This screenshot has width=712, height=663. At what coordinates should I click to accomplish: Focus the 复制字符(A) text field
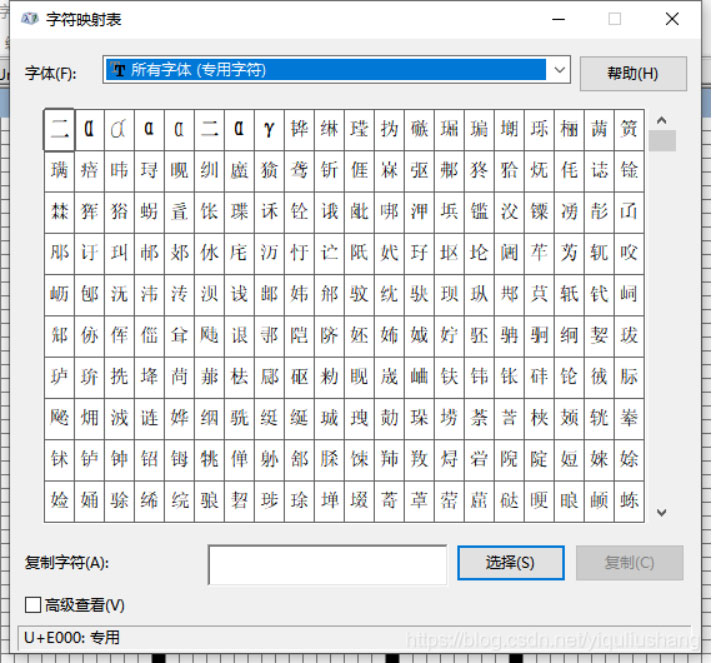point(327,564)
